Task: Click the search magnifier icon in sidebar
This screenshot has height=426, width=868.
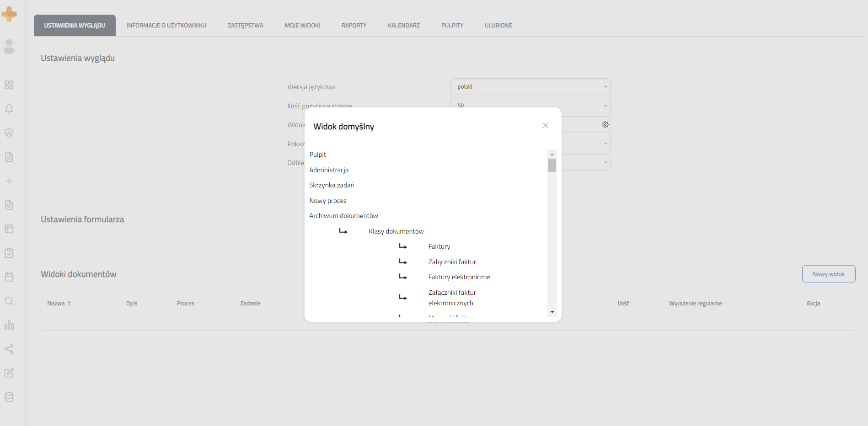Action: pyautogui.click(x=9, y=301)
